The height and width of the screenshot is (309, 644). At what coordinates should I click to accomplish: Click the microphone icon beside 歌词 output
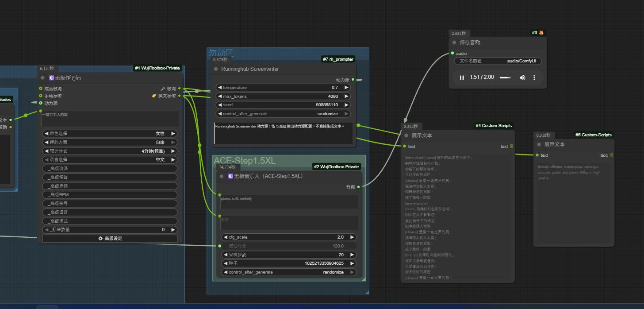pos(163,89)
